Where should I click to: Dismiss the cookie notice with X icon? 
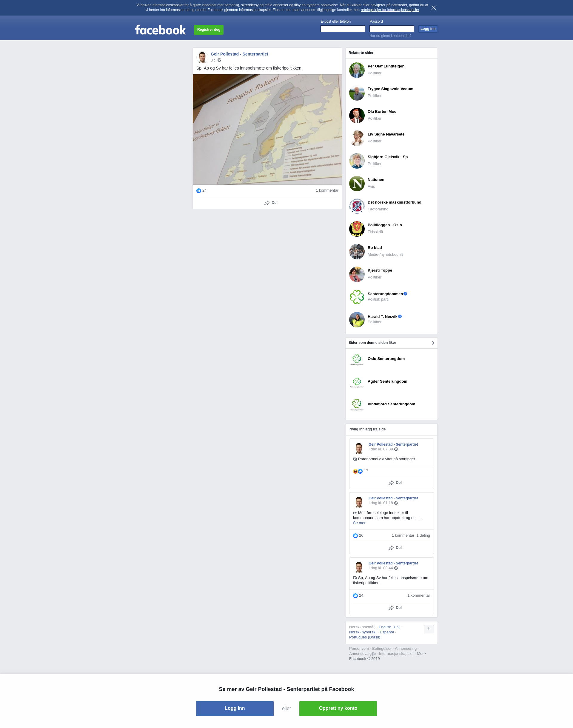433,8
